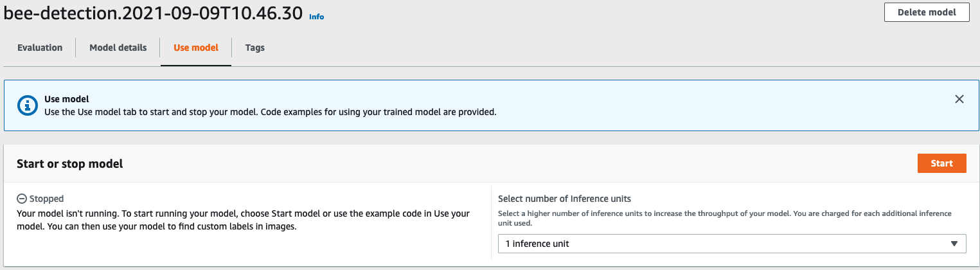Click the info circle icon in the banner
Image resolution: width=980 pixels, height=270 pixels.
click(26, 105)
